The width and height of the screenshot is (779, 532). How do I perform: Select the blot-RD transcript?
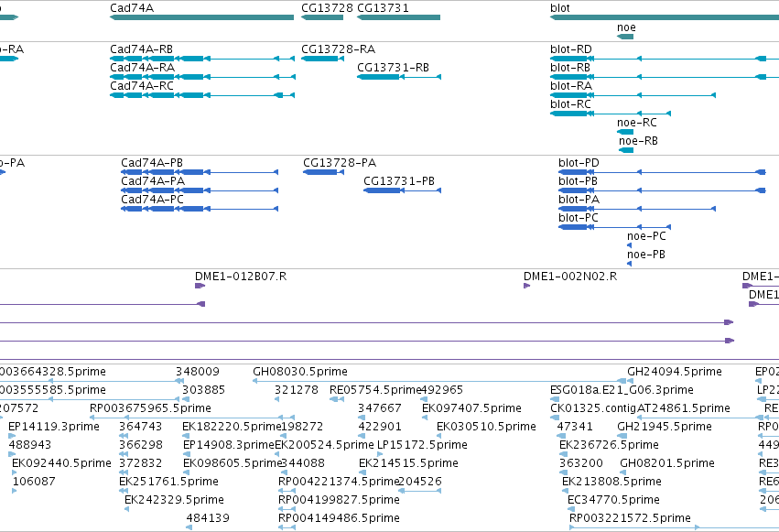(x=665, y=59)
